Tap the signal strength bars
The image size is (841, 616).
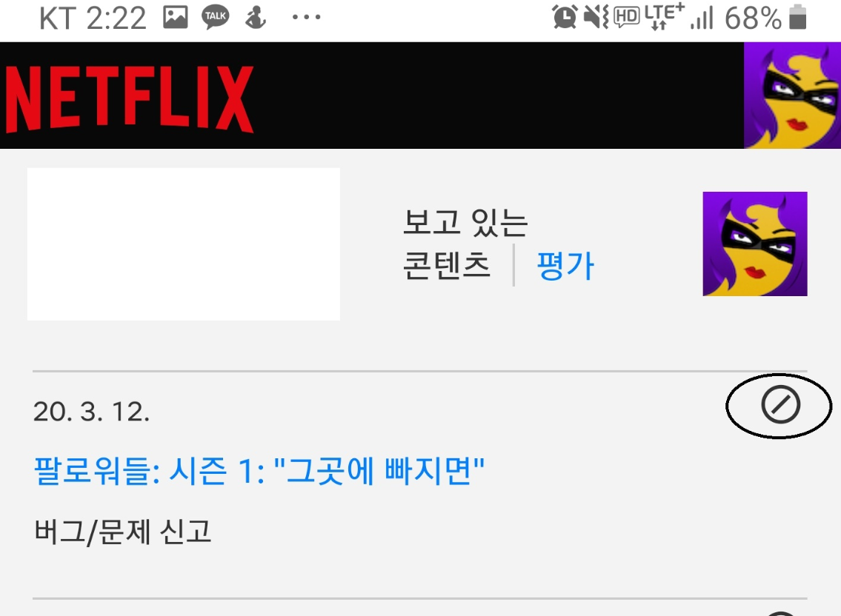702,19
